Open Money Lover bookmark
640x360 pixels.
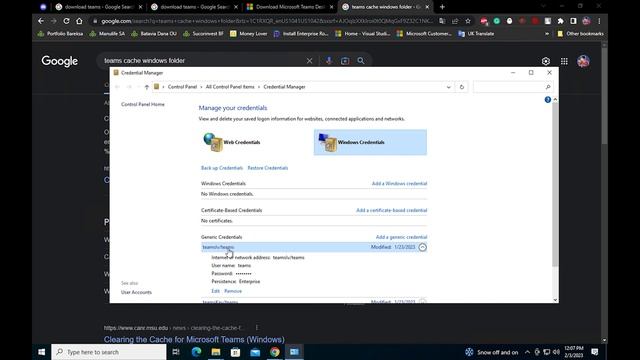[249, 34]
